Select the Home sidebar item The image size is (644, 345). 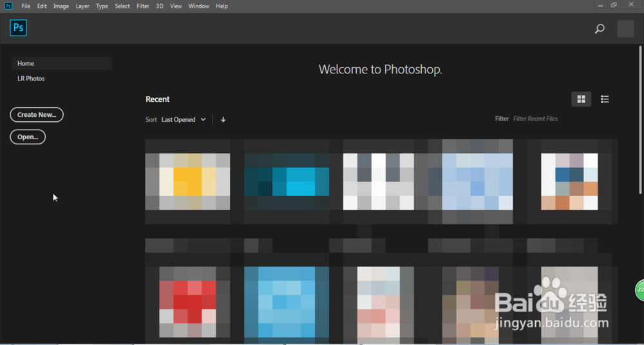(62, 63)
